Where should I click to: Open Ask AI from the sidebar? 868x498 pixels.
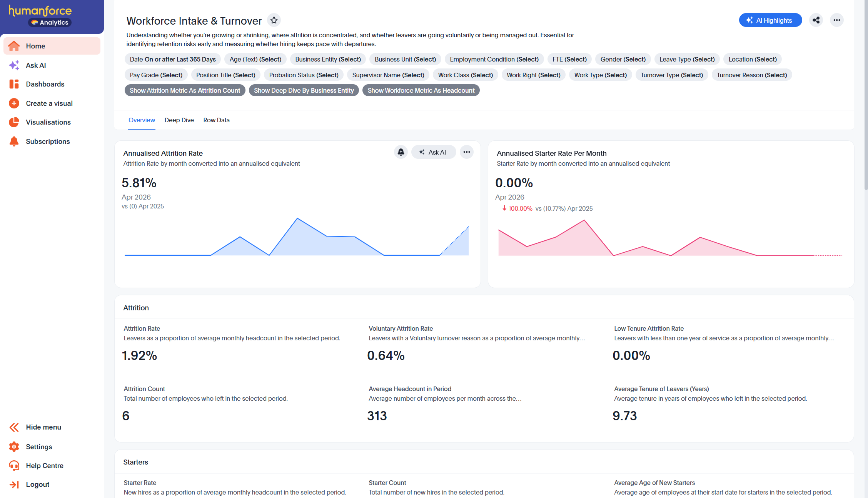point(36,65)
